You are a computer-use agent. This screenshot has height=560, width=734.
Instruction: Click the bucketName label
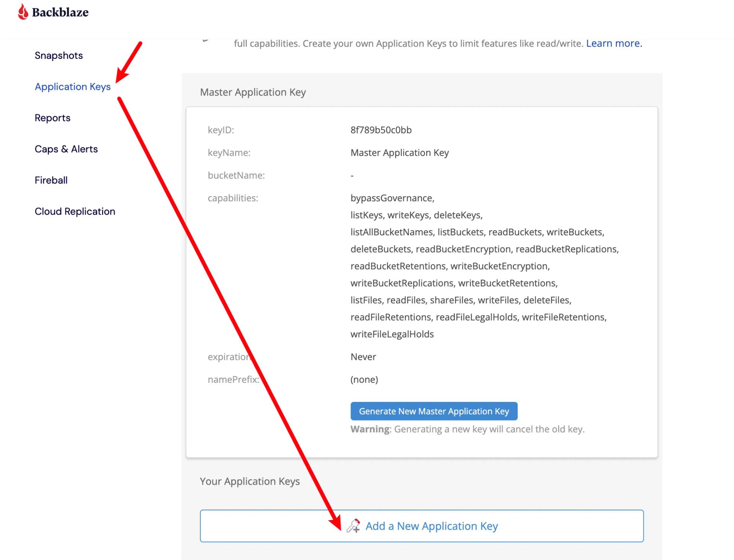coord(236,175)
